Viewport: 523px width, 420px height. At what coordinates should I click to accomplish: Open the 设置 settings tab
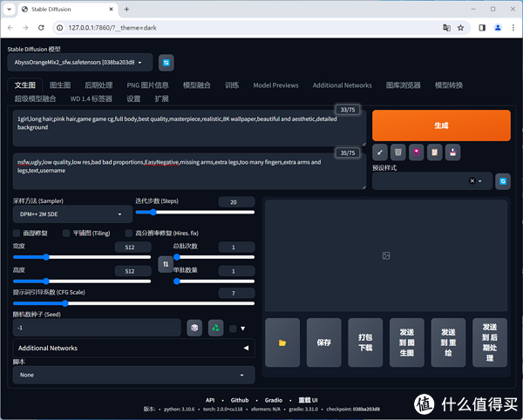(x=133, y=98)
